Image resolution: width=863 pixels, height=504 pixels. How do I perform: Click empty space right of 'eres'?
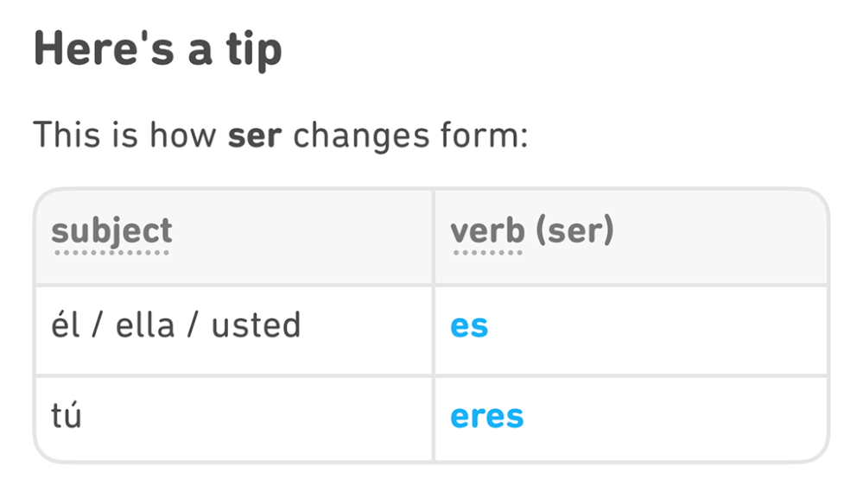pos(674,417)
